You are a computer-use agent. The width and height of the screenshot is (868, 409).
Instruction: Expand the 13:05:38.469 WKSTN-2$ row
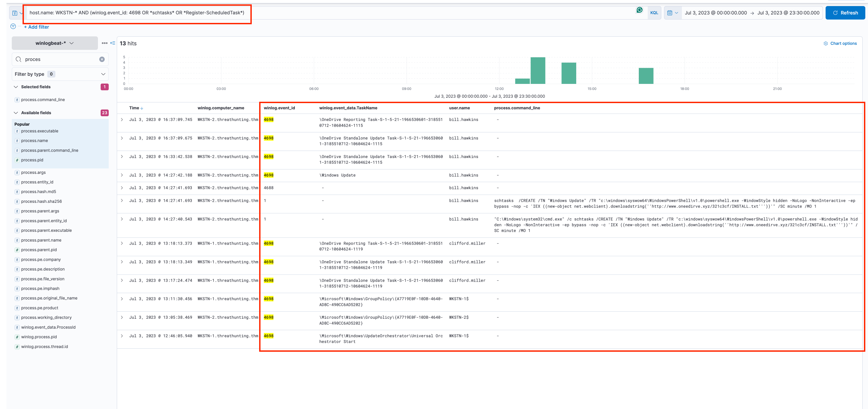click(x=122, y=318)
